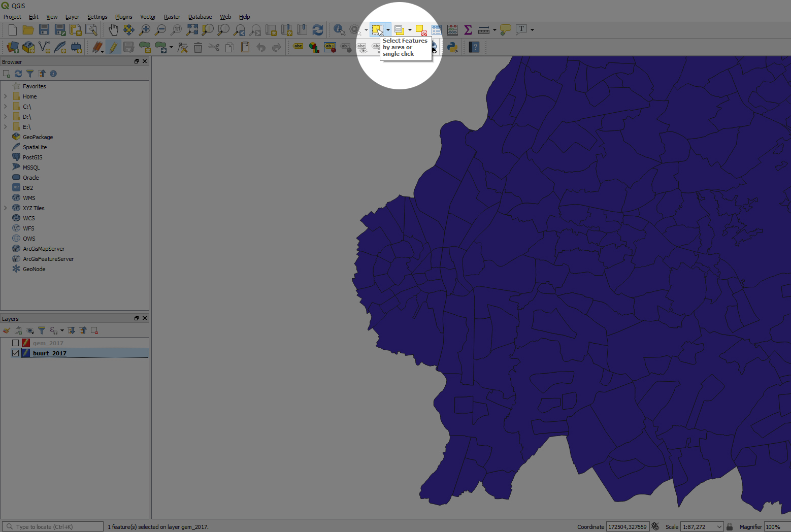
Task: Select the buurt_2017 layer name
Action: click(50, 353)
